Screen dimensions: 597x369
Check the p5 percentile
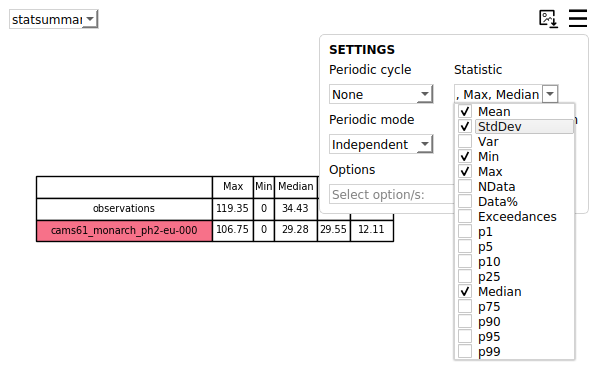(465, 246)
